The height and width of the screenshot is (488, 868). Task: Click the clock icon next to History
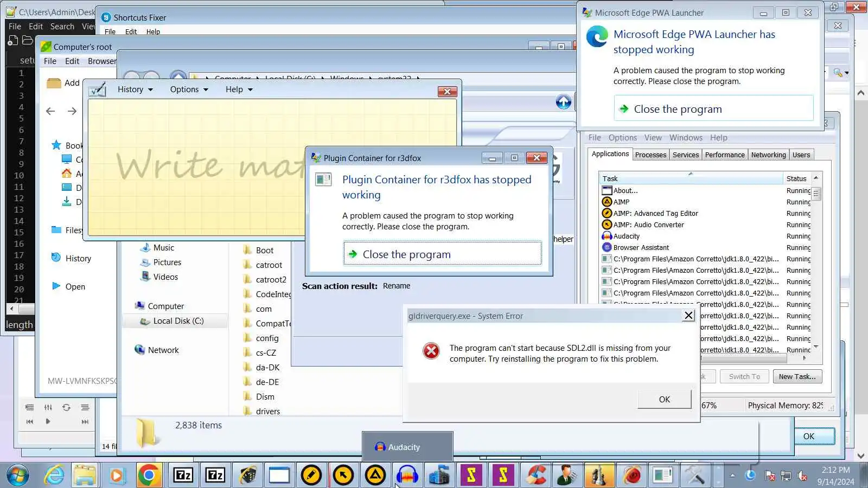56,258
